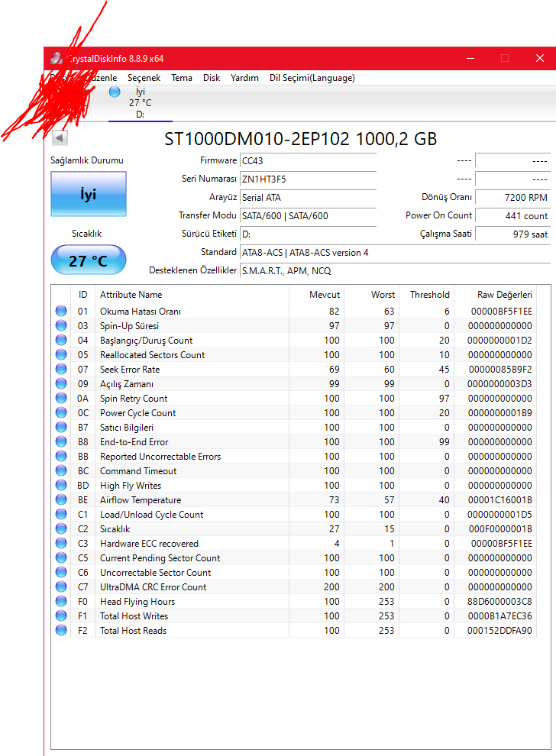The width and height of the screenshot is (556, 756).
Task: Select the Reallocated Sectors Count row name
Action: (153, 355)
